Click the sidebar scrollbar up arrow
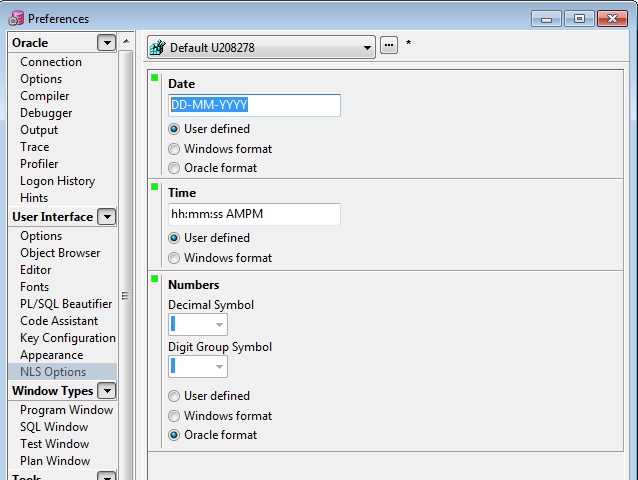 (126, 43)
